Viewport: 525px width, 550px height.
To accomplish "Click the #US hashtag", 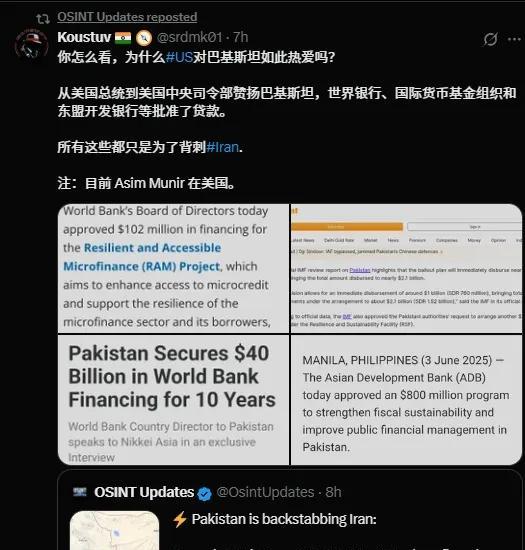I will (179, 57).
